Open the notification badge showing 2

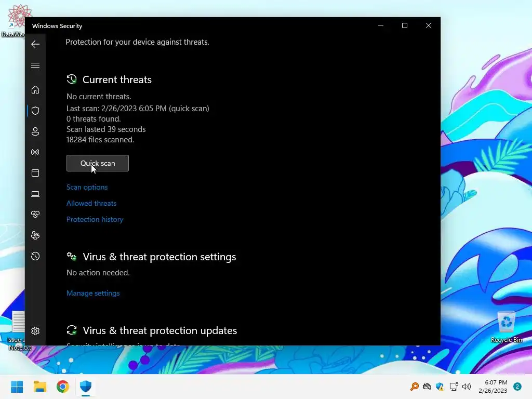tap(517, 387)
